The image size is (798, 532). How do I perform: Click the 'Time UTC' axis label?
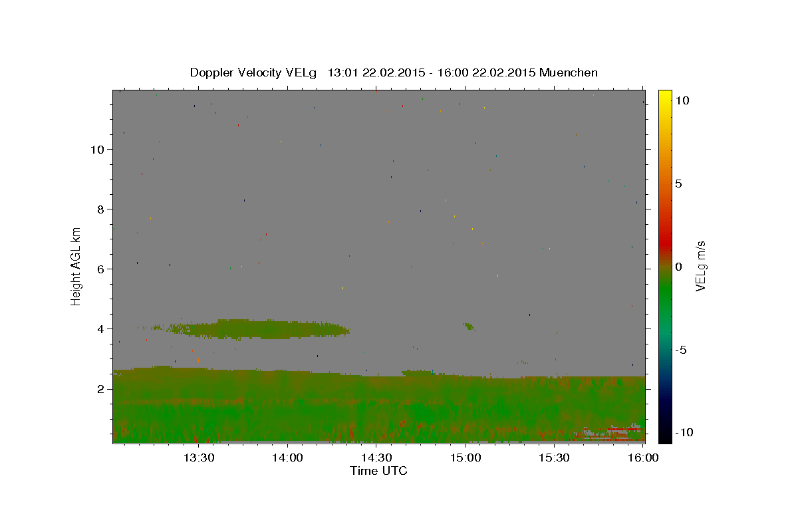378,471
